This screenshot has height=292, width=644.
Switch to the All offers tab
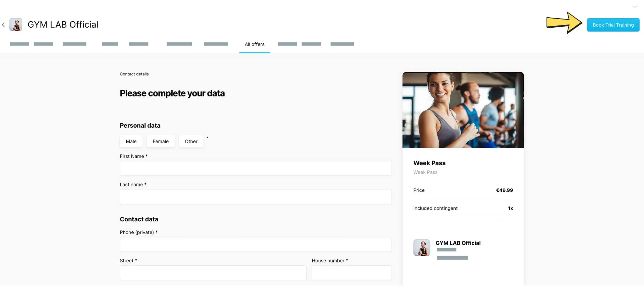point(254,44)
